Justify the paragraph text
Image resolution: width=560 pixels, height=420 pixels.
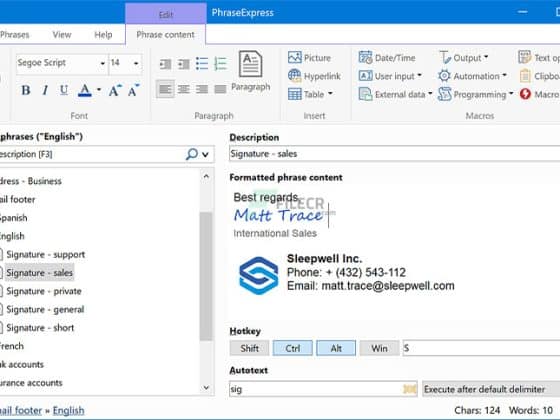[x=220, y=89]
